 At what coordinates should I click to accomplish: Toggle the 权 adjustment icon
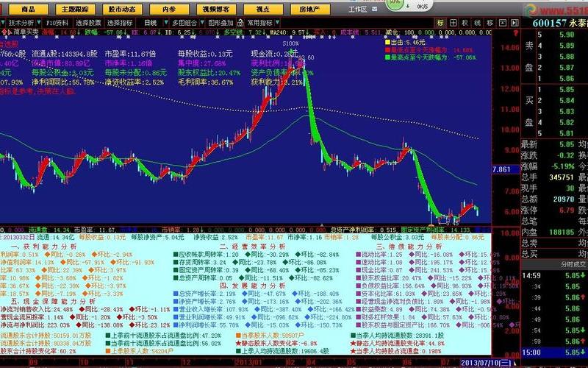[465, 23]
